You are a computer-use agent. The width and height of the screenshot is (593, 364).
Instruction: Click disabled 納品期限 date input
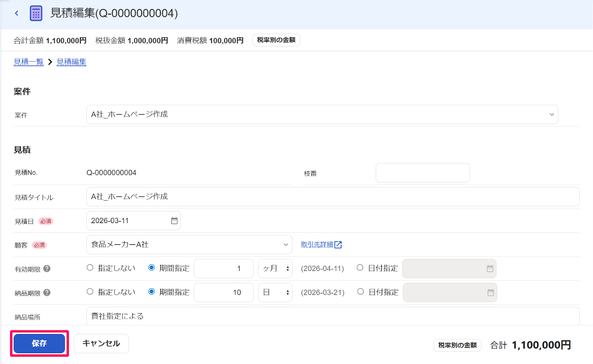pos(450,292)
